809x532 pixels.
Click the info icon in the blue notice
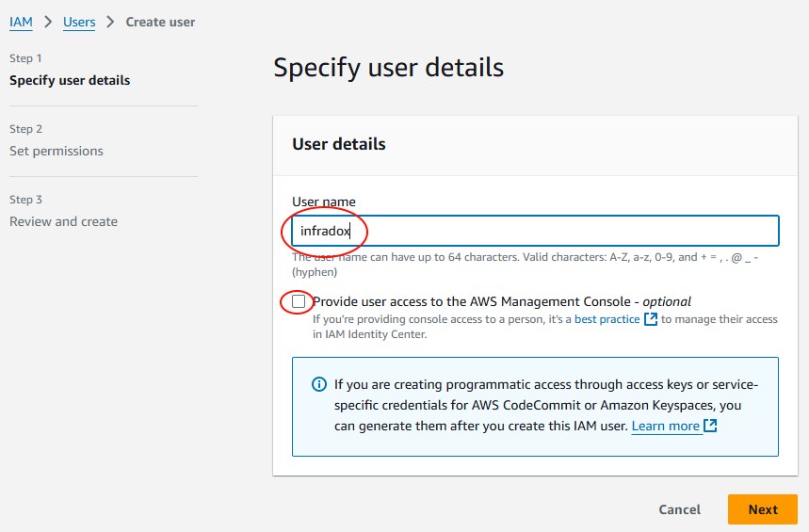pyautogui.click(x=319, y=384)
